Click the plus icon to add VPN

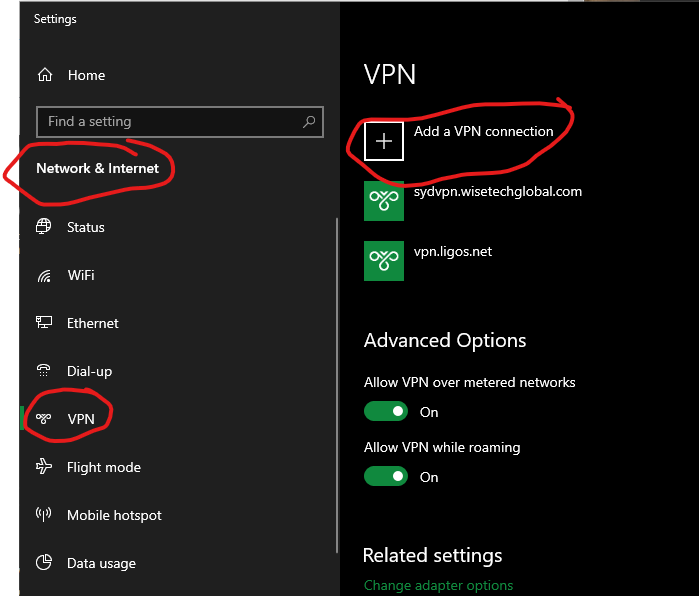(384, 141)
